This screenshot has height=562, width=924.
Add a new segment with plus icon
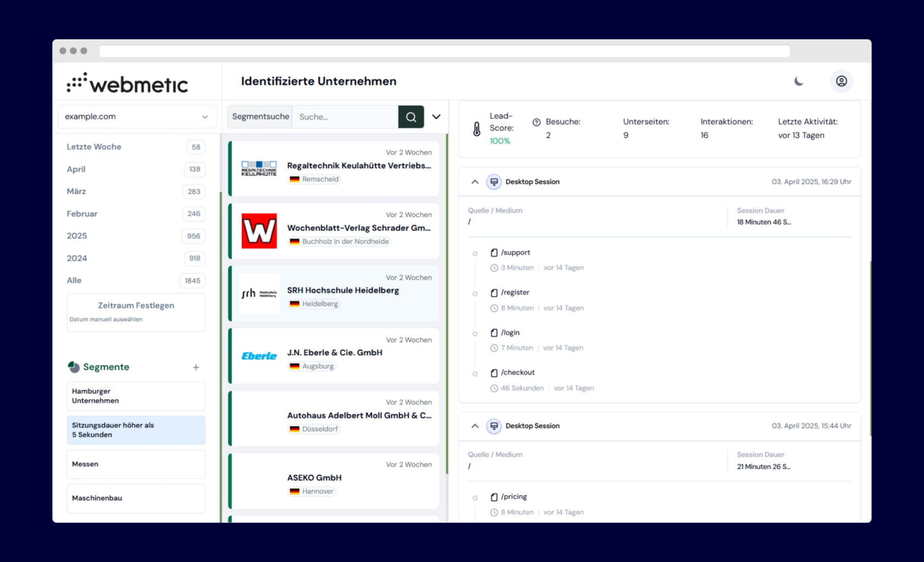[x=196, y=367]
